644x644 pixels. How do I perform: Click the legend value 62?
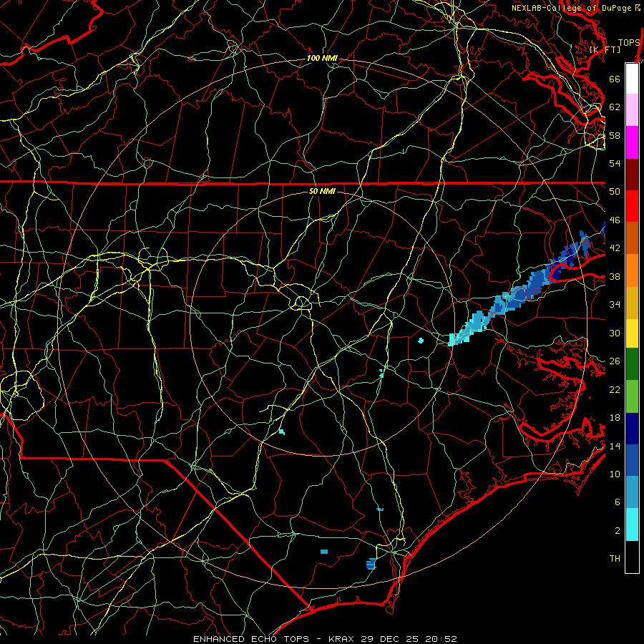click(x=615, y=107)
